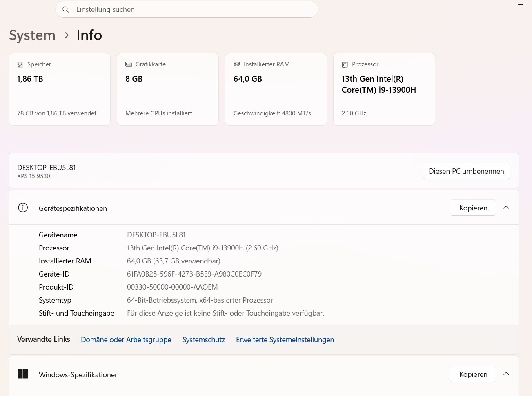Click the Windows logo icon
The image size is (532, 396).
pos(23,374)
